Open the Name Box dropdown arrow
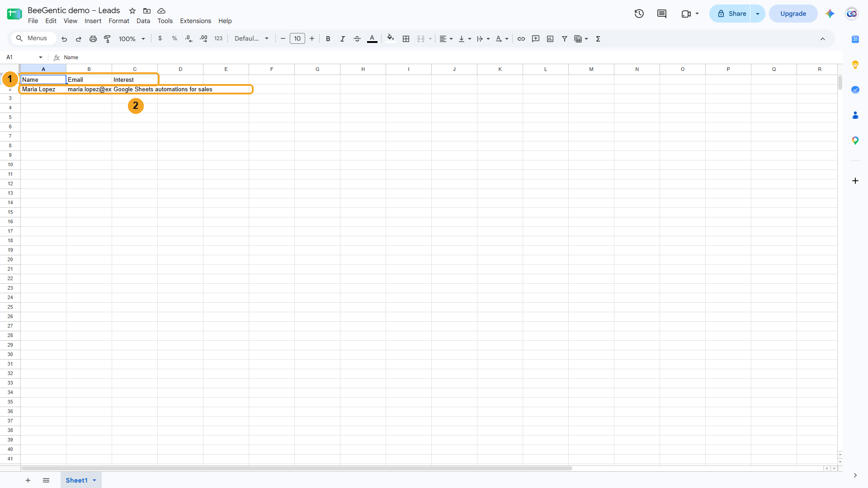The image size is (868, 488). point(41,57)
